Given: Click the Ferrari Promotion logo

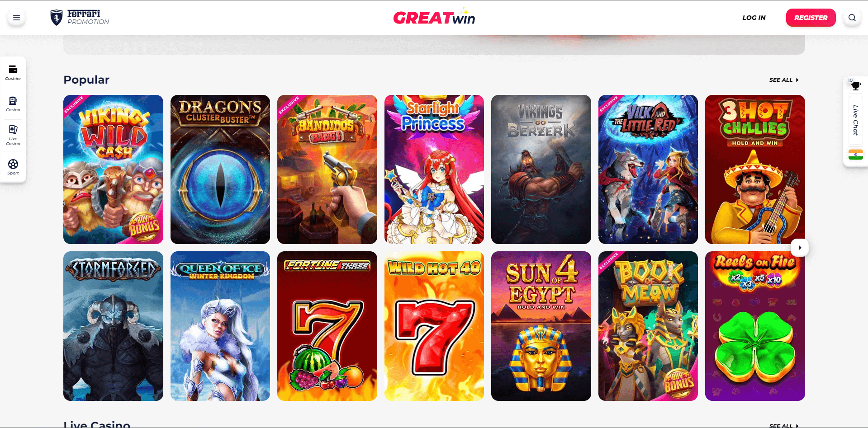Looking at the screenshot, I should 80,18.
